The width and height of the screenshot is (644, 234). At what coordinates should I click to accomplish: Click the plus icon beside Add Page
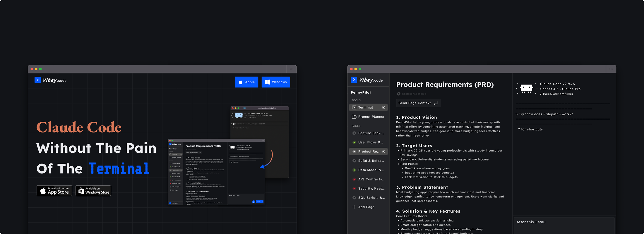coord(354,207)
